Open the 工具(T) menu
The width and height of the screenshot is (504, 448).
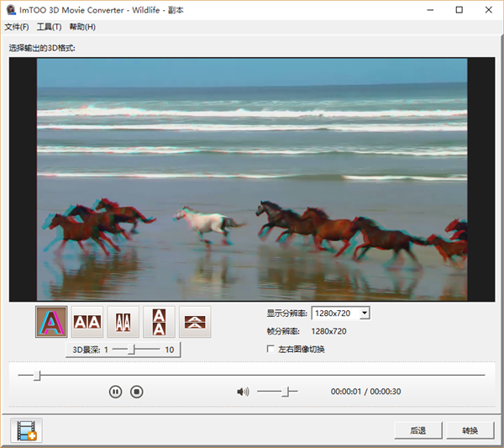(x=49, y=27)
